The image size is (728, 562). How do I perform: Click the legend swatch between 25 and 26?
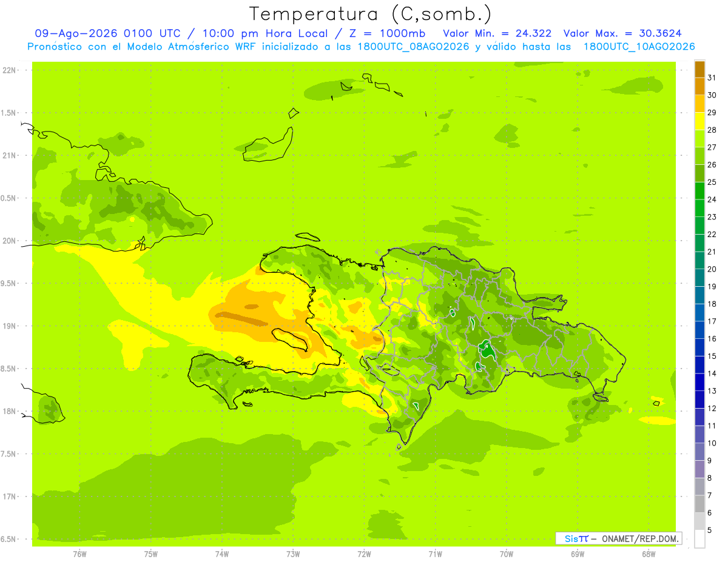coord(699,174)
